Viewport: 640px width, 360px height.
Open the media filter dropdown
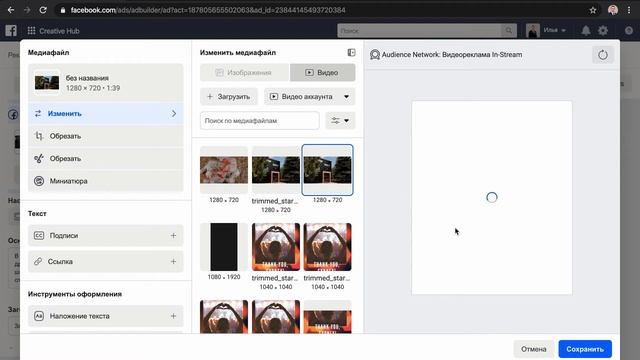point(340,120)
